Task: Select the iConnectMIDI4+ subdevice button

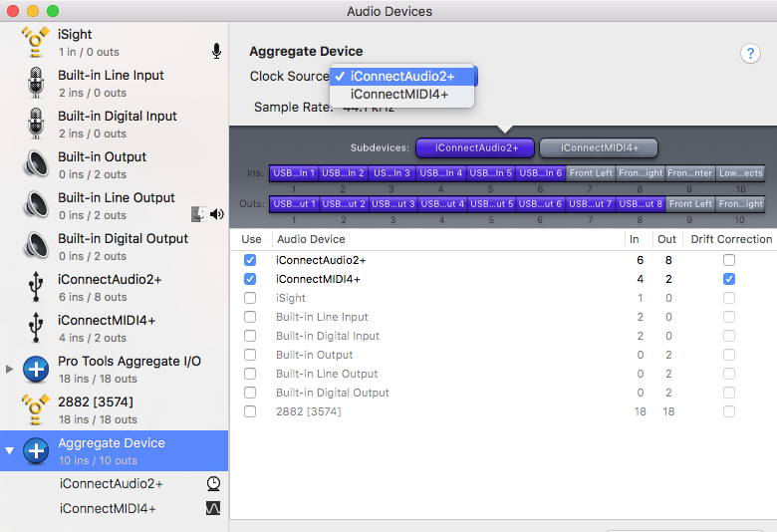Action: click(599, 147)
